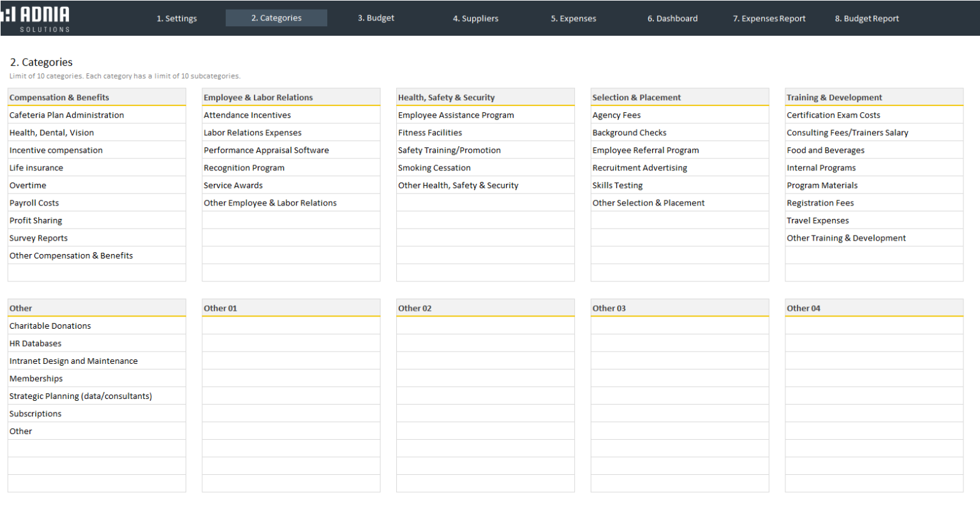980x510 pixels.
Task: Select the empty first cell under Other 02
Action: pyautogui.click(x=486, y=326)
